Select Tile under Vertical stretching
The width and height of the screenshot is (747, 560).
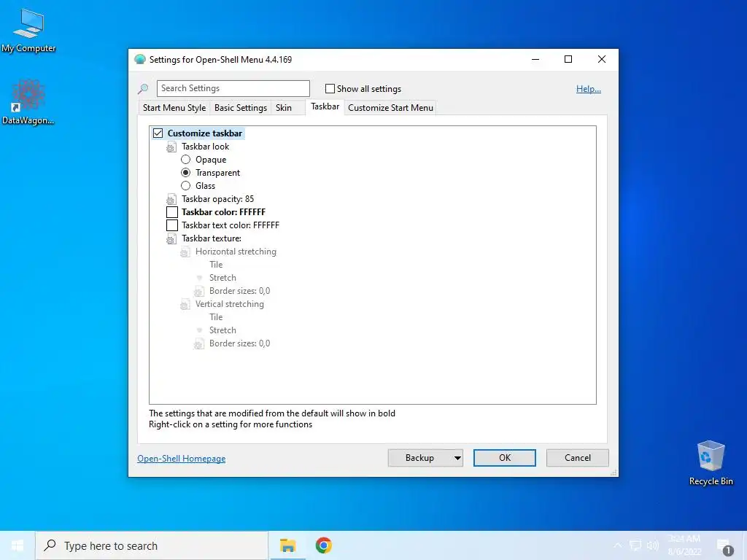[x=216, y=317]
